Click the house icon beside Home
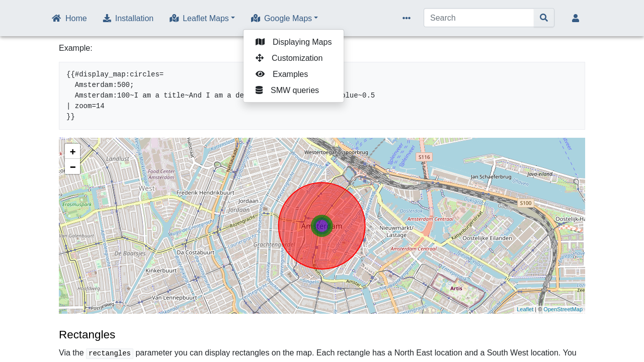 coord(56,18)
